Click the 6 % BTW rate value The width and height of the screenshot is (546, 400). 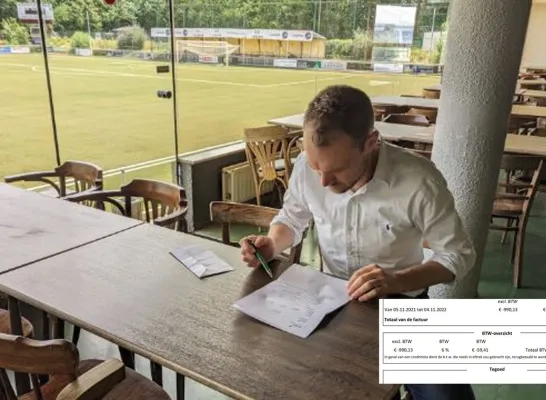(x=445, y=350)
